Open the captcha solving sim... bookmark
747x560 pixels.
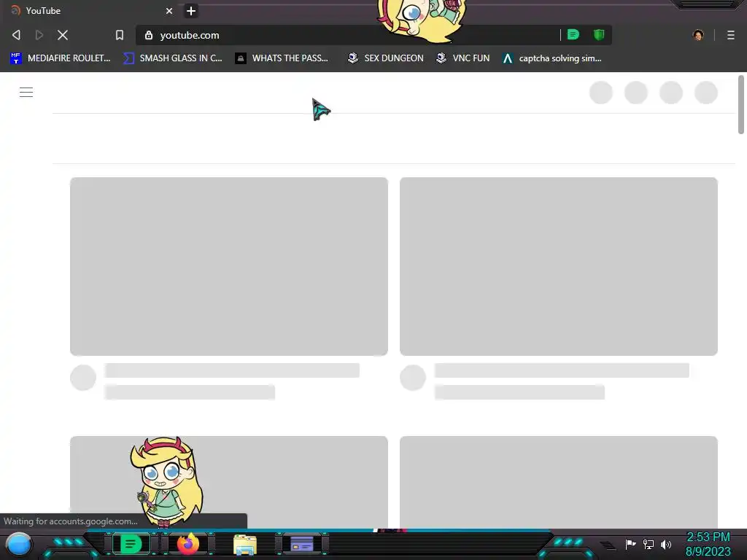[552, 58]
